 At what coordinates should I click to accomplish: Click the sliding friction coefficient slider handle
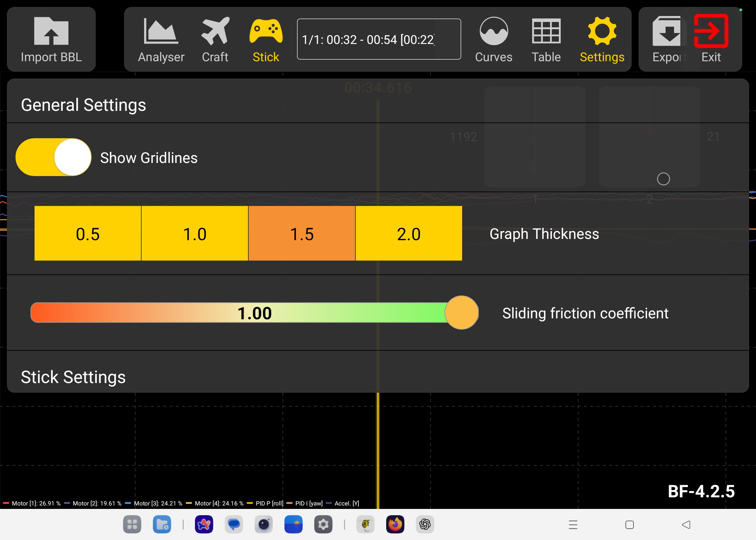tap(462, 313)
